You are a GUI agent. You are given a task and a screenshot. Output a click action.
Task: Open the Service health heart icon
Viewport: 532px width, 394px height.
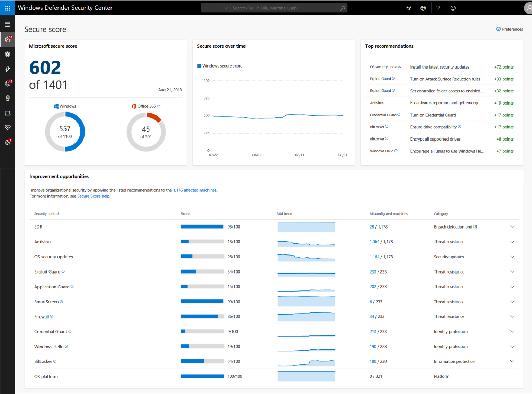click(x=7, y=127)
